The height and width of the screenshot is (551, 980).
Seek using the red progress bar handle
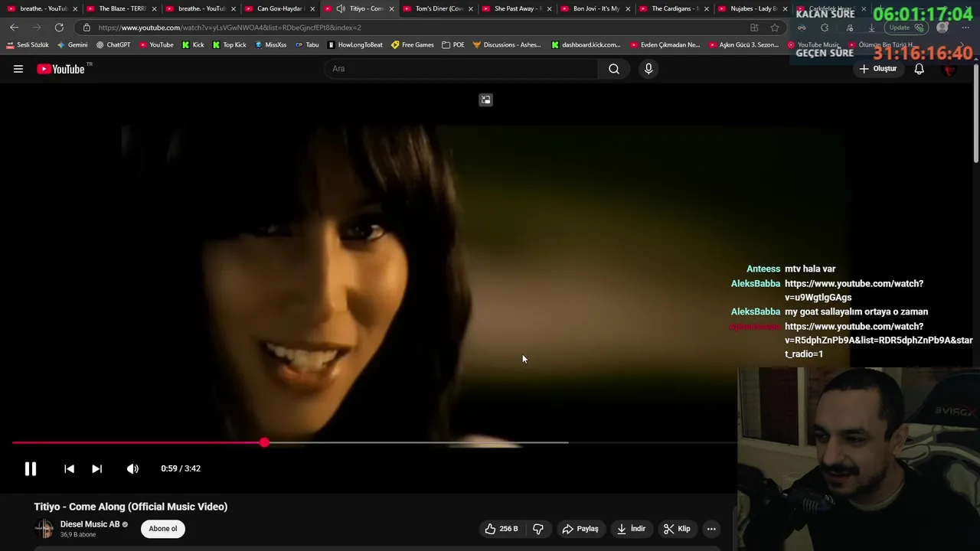(x=264, y=442)
